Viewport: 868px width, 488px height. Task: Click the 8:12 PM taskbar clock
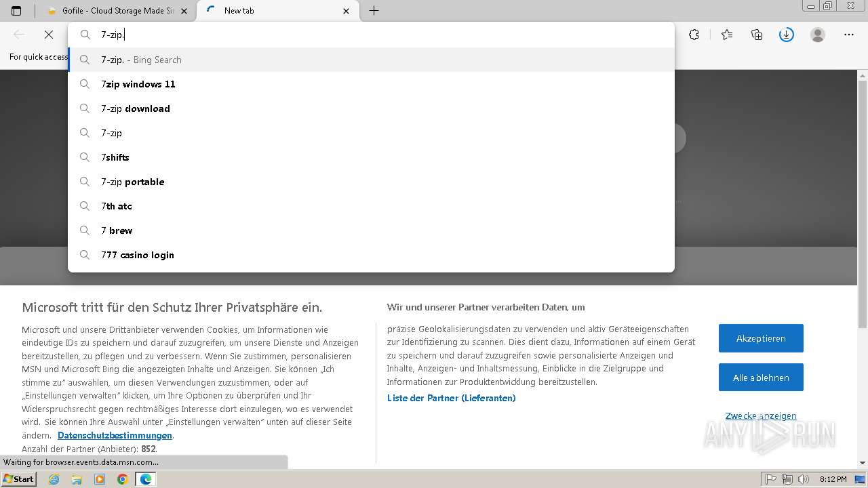833,479
